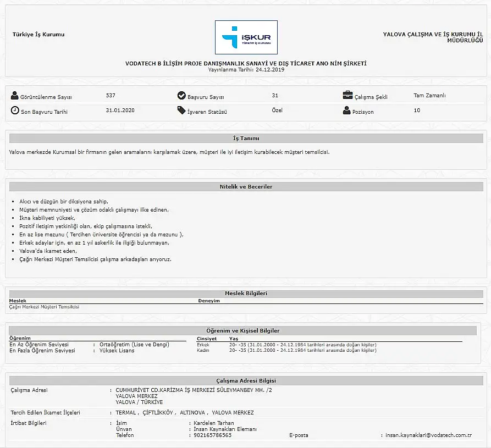Viewport: 491px width, 448px height.
Task: Click the Nitelik ve Beceriler section header
Action: tap(246, 186)
